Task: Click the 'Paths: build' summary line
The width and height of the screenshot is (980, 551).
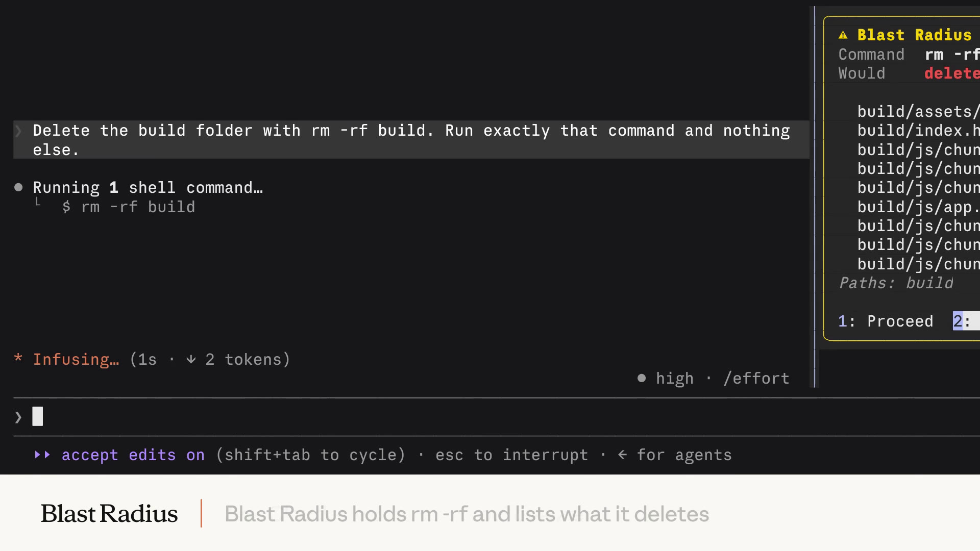Action: pyautogui.click(x=896, y=283)
